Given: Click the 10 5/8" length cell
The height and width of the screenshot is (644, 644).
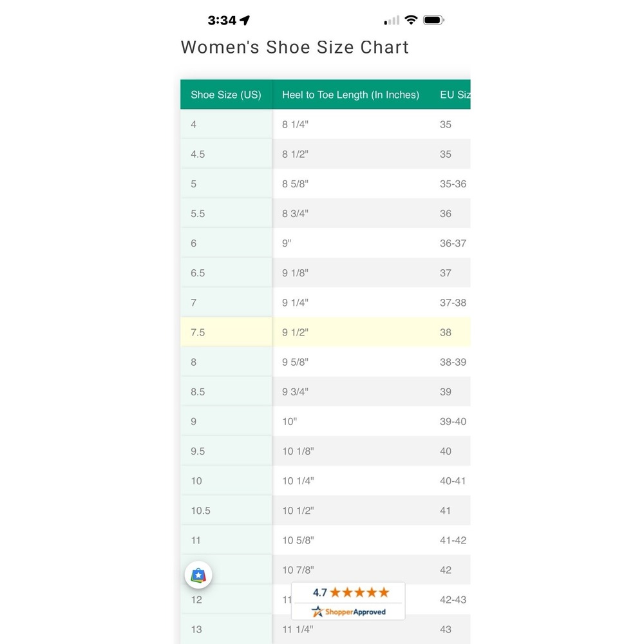Looking at the screenshot, I should (298, 540).
